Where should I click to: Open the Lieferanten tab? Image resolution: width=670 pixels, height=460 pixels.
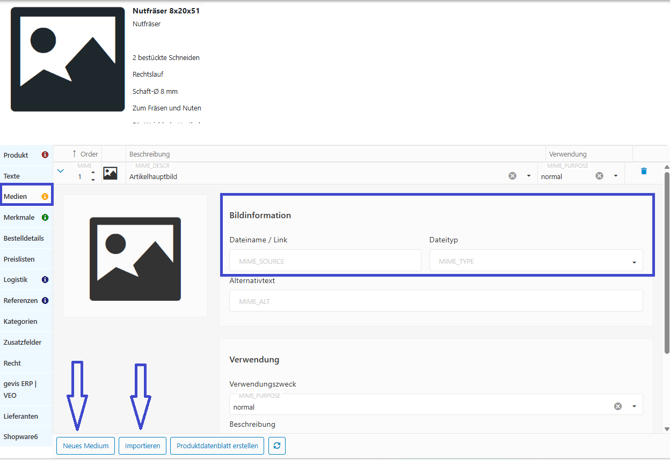pyautogui.click(x=26, y=416)
